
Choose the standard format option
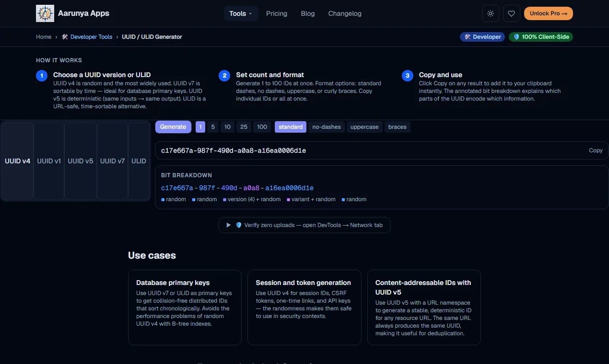[x=291, y=127]
